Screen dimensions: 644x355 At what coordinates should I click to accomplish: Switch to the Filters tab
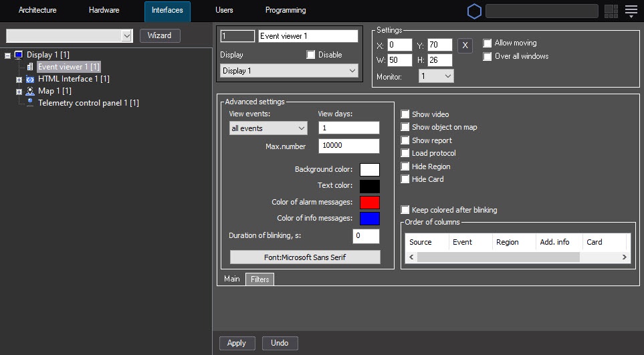tap(259, 279)
